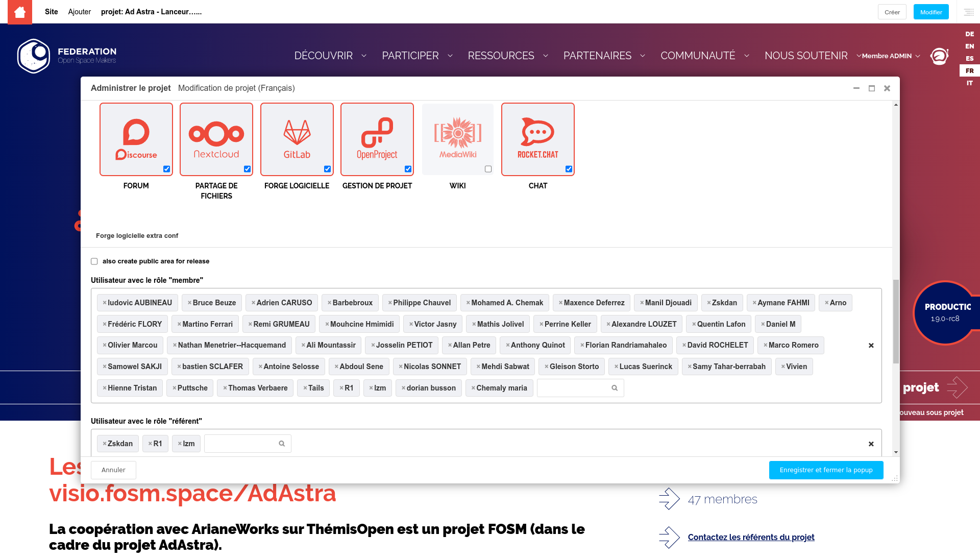Click the arrow icon next to projet
This screenshot has height=560, width=980.
pyautogui.click(x=957, y=387)
